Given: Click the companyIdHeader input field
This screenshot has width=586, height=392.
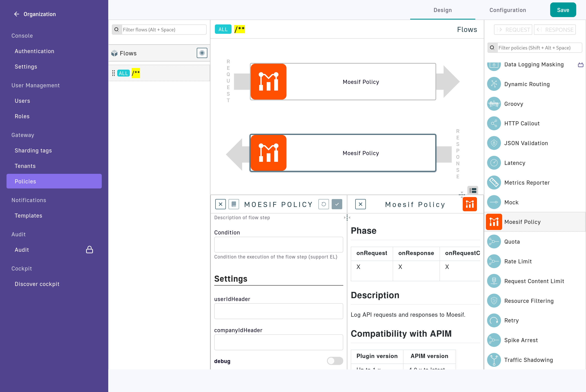Looking at the screenshot, I should click(x=279, y=342).
